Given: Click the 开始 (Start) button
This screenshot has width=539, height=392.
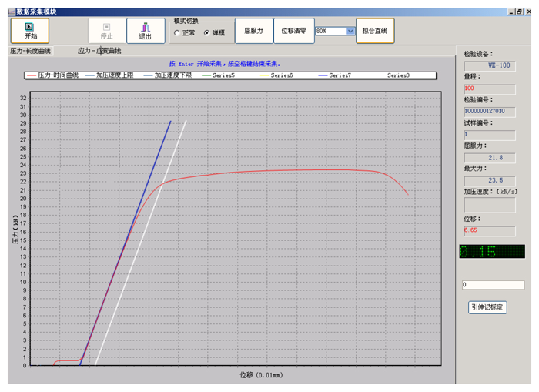Looking at the screenshot, I should point(30,31).
